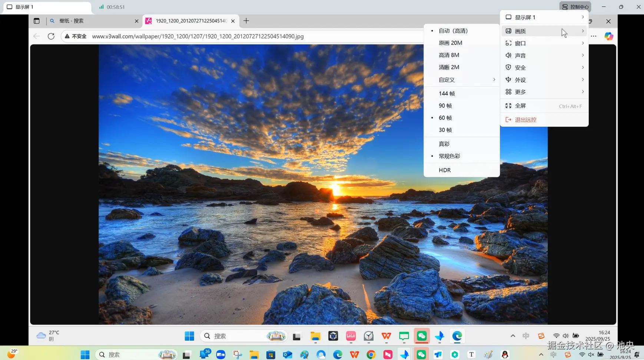Open Chrome in the local taskbar

(371, 355)
